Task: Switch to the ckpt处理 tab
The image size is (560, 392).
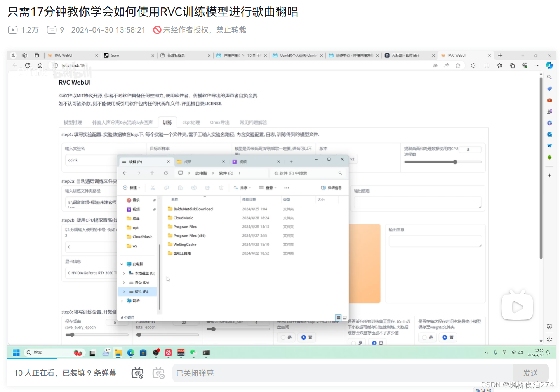Action: [x=191, y=123]
